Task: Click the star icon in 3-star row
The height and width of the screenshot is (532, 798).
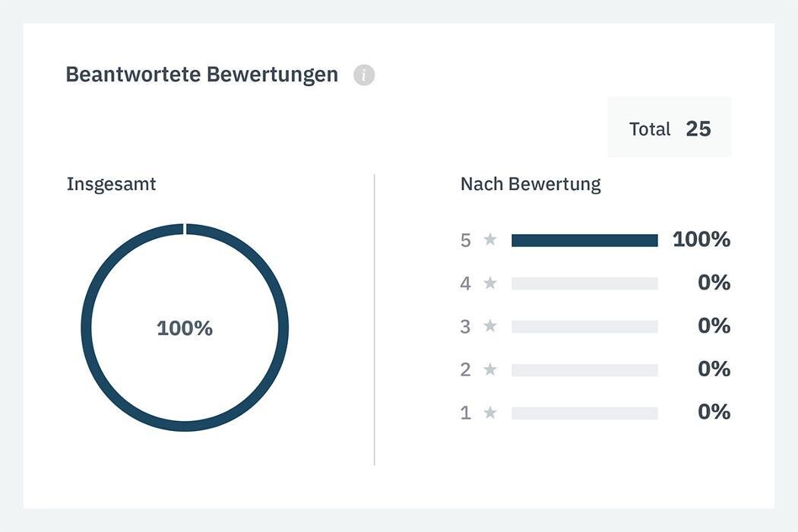Action: tap(490, 326)
